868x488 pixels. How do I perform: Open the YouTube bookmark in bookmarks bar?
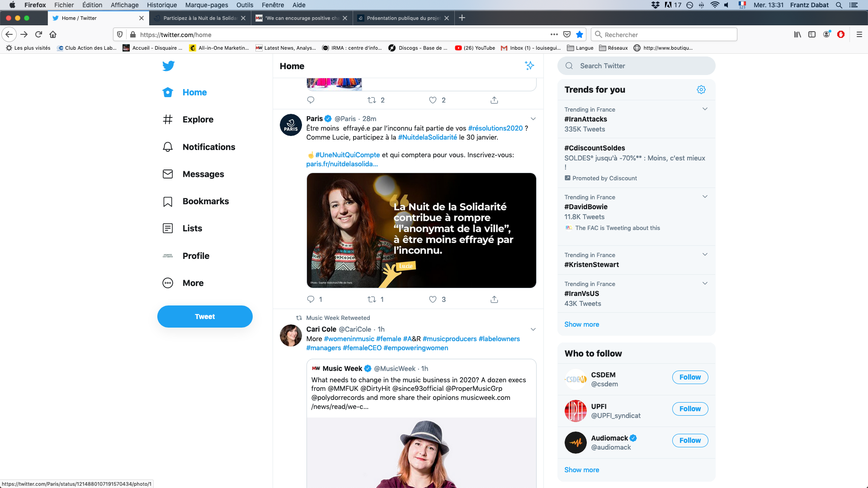(x=475, y=48)
